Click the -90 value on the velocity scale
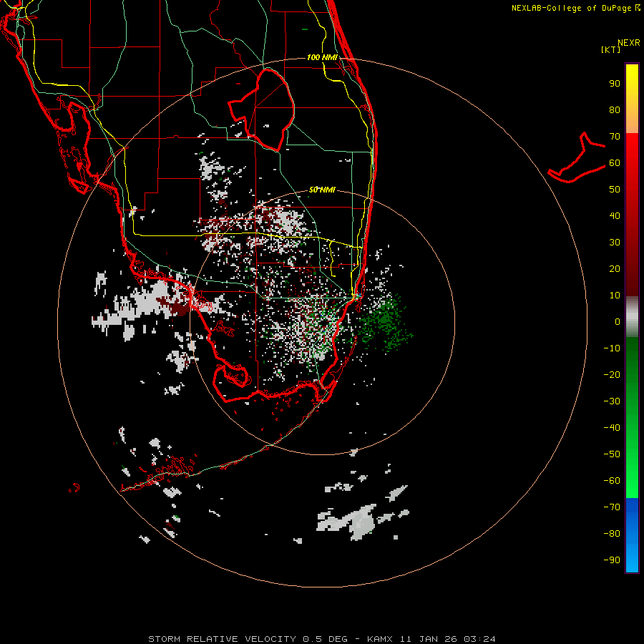 click(x=612, y=560)
